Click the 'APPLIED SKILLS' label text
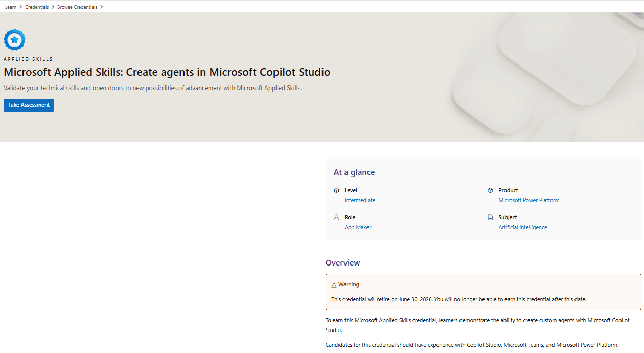This screenshot has height=353, width=644. [x=28, y=59]
